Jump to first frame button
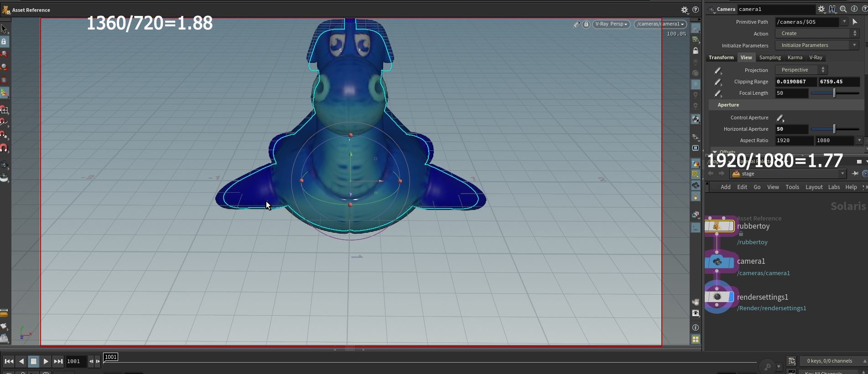Viewport: 868px width, 374px height. (9, 361)
